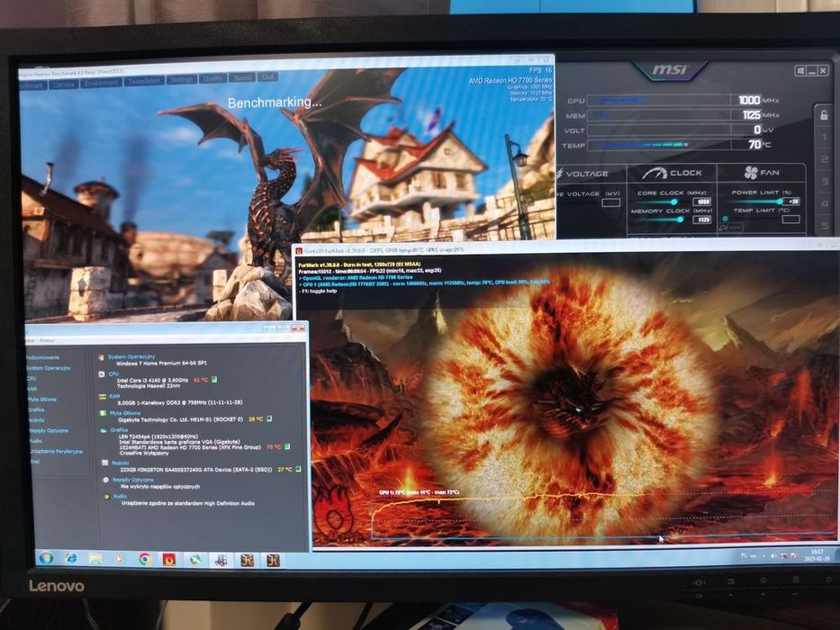The image size is (840, 630).
Task: Launch Internet Explorer from the taskbar
Action: (71, 559)
